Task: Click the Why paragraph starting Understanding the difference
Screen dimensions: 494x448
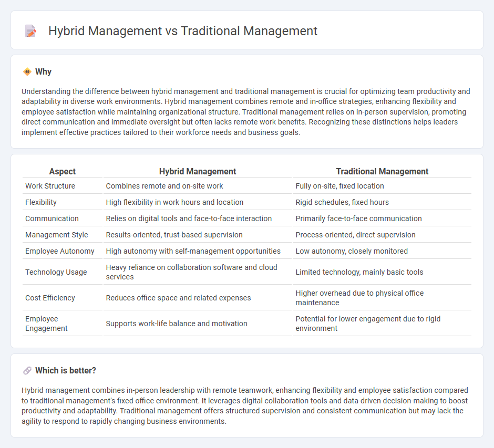Action: tap(246, 112)
